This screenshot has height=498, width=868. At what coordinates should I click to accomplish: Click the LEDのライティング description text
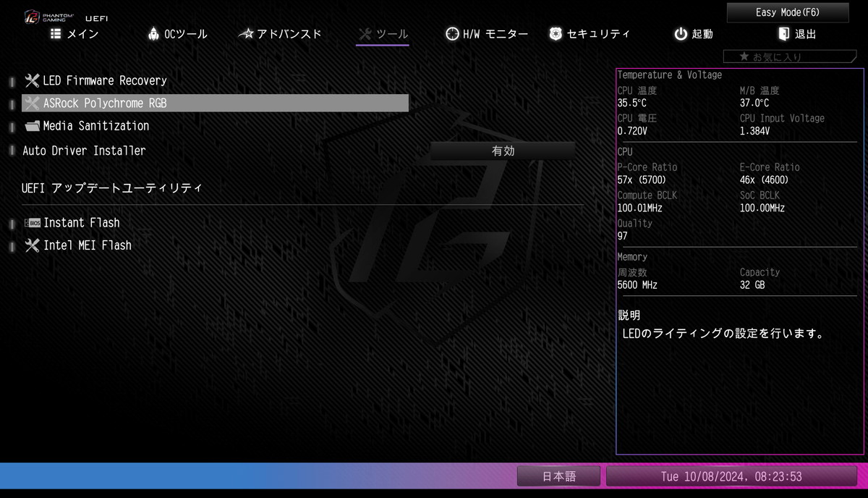click(x=723, y=334)
